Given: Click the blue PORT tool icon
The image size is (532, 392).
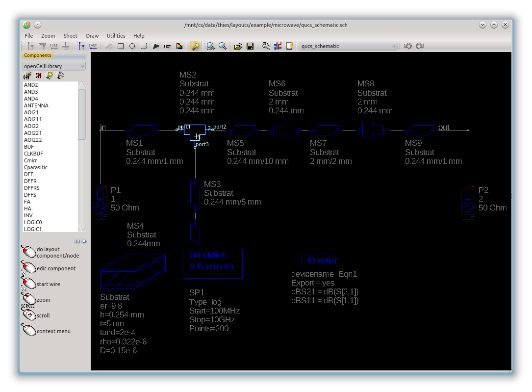Looking at the screenshot, I should click(93, 46).
